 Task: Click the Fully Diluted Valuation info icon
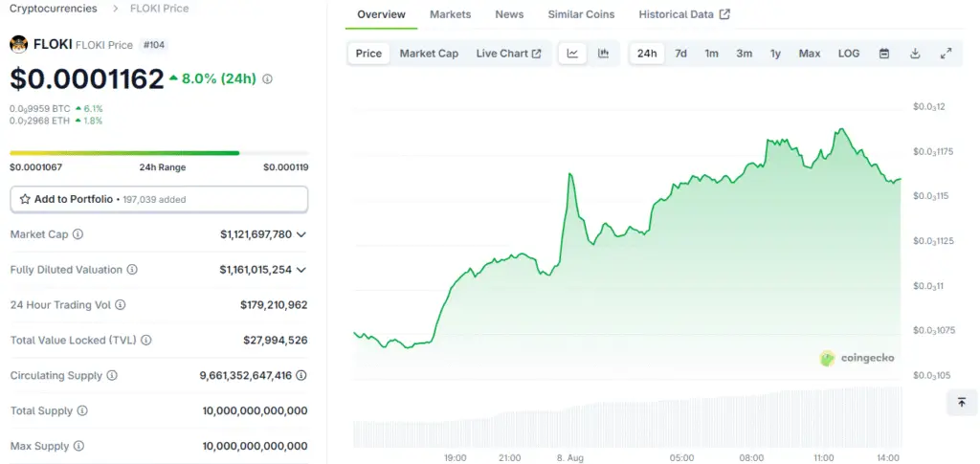pyautogui.click(x=132, y=270)
